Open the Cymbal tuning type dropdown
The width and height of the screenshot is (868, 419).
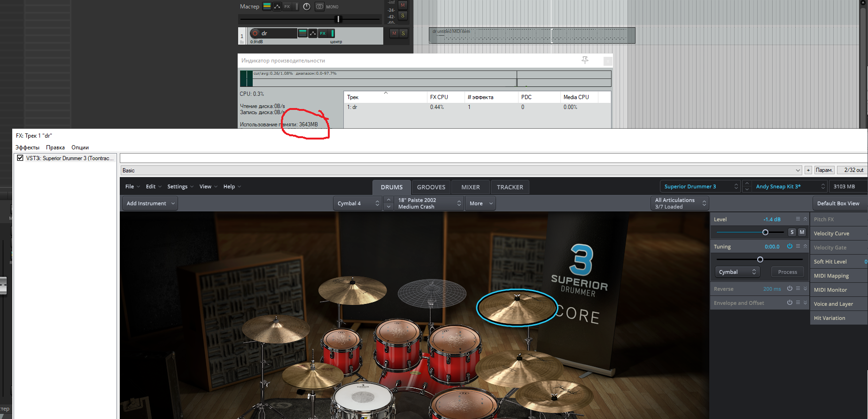click(737, 272)
